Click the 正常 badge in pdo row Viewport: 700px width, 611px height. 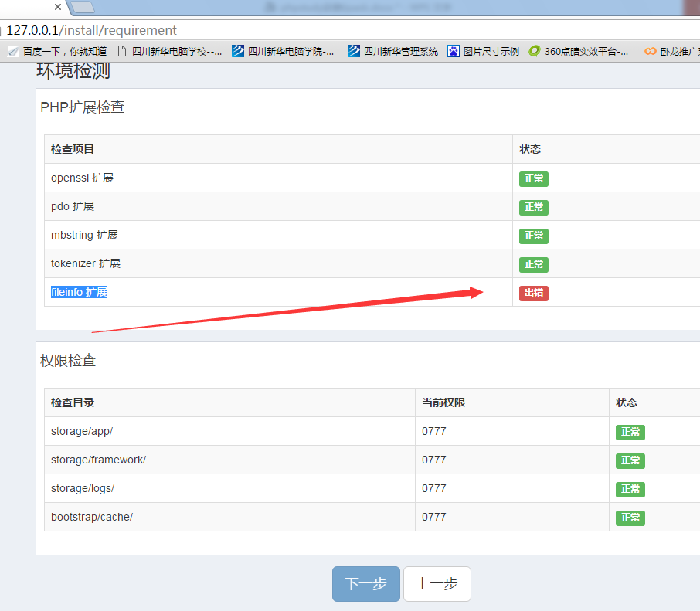click(533, 207)
